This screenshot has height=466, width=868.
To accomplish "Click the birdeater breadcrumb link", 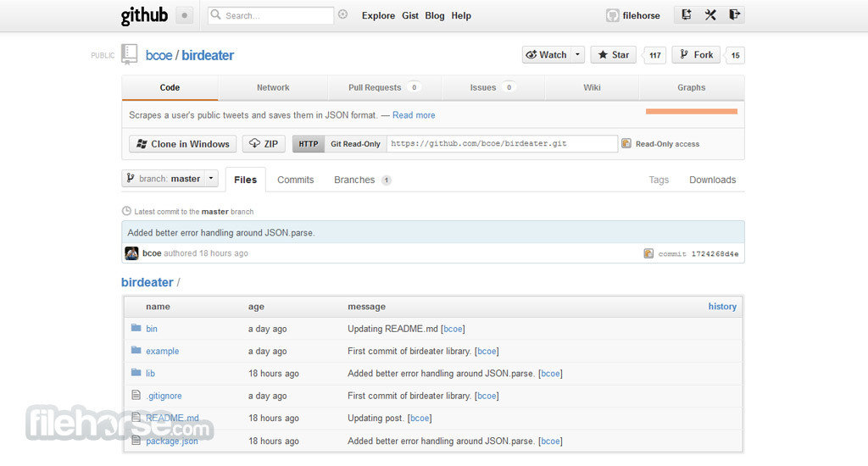I will (x=147, y=282).
